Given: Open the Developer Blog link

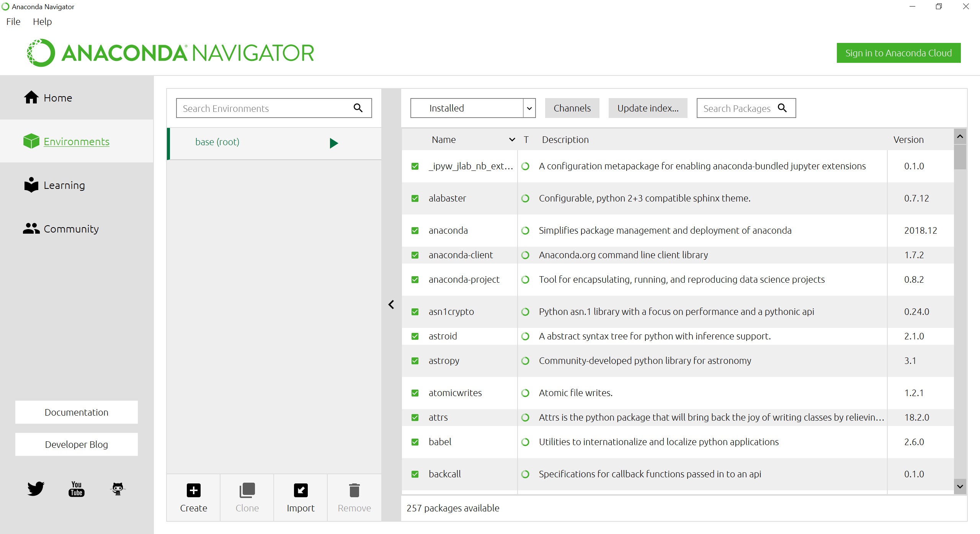Looking at the screenshot, I should 77,444.
